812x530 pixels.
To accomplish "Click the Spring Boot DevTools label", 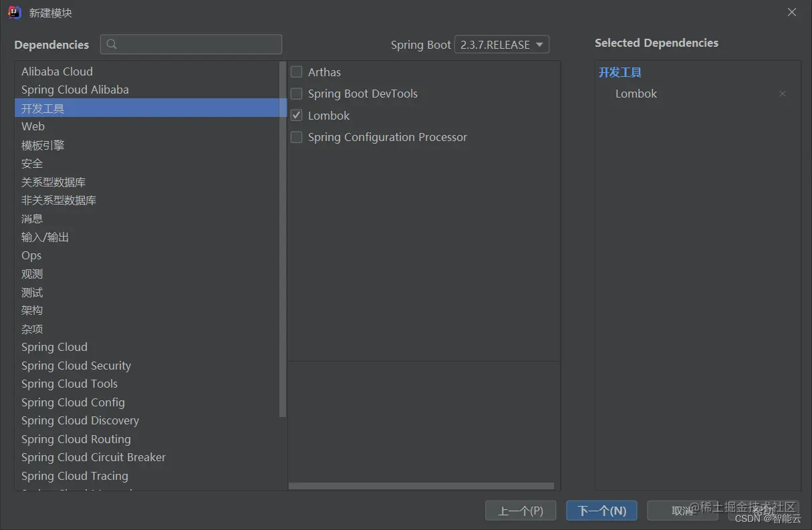I will click(x=363, y=94).
